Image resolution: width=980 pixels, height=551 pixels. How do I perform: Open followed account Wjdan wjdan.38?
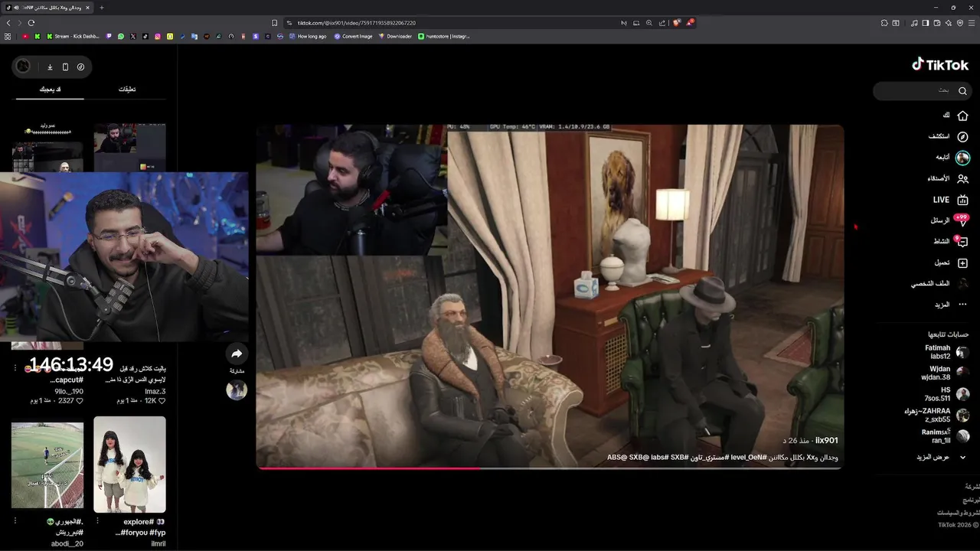coord(945,373)
